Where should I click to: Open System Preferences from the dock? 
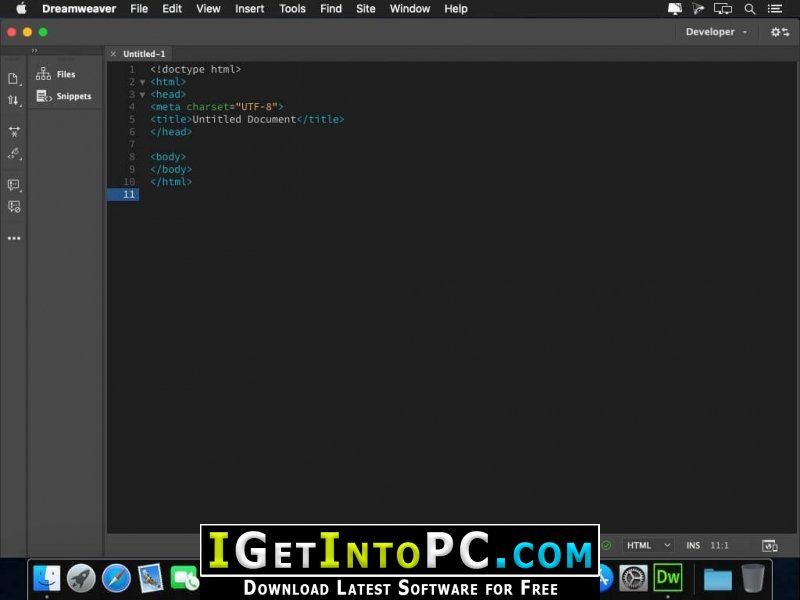coord(633,578)
